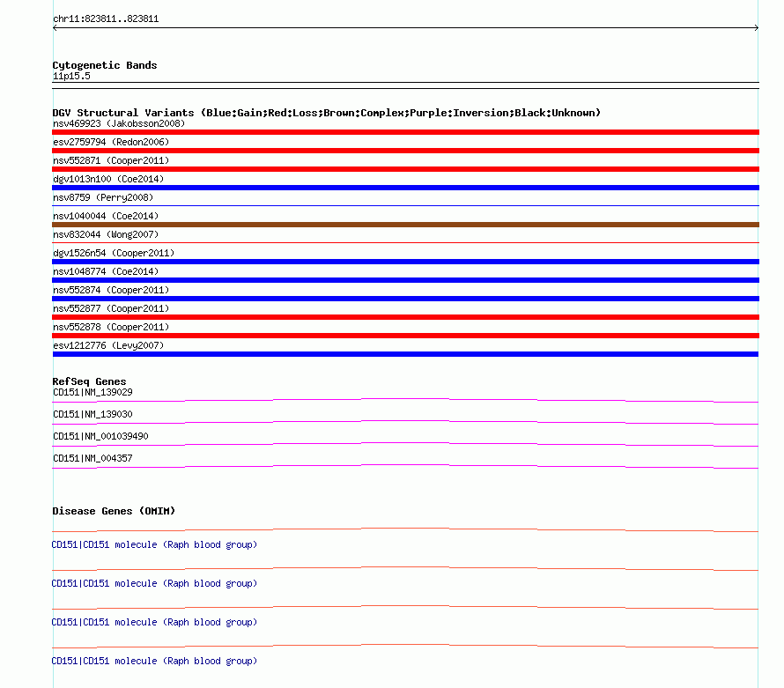Click magenta gene line under CD151|NM_139029

405,401
